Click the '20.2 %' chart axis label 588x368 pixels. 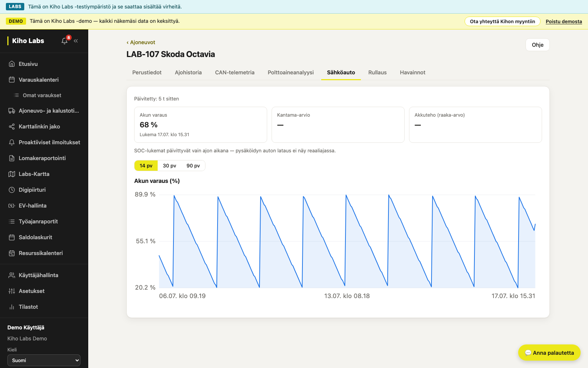[x=145, y=287]
